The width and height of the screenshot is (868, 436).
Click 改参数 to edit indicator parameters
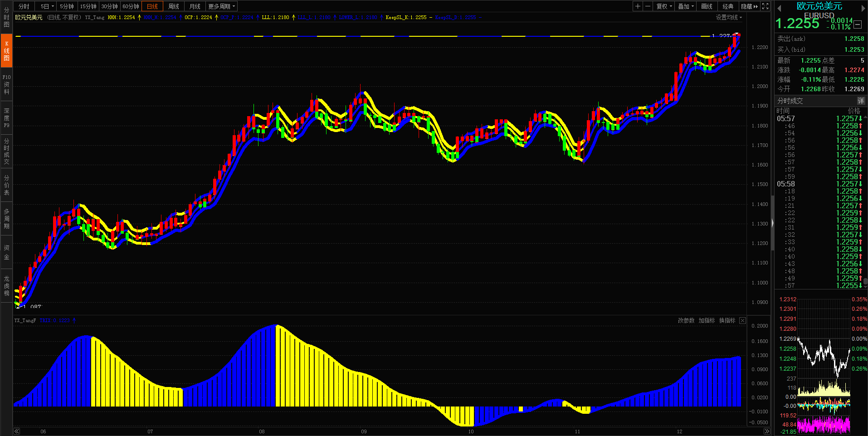click(x=686, y=320)
